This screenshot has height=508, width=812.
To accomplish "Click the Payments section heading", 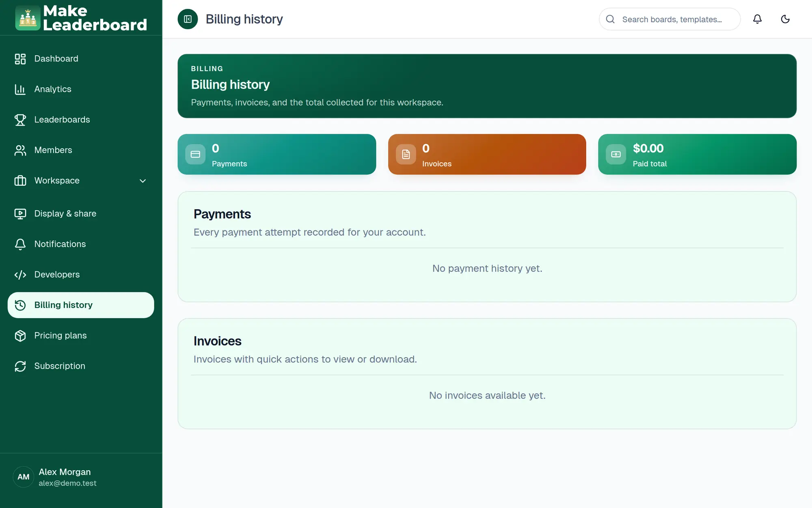I will (x=222, y=214).
